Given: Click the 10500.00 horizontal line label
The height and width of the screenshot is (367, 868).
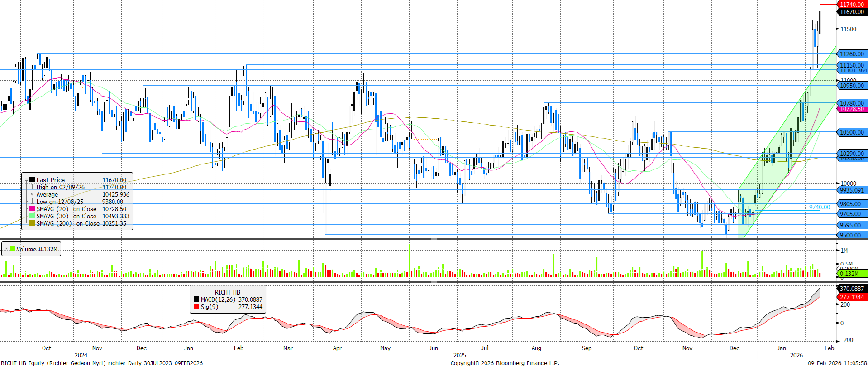Looking at the screenshot, I should (x=852, y=132).
